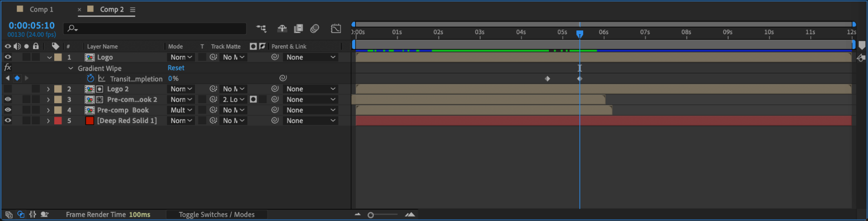Enable the frame blending switch icon
The image size is (868, 221).
click(x=298, y=29)
